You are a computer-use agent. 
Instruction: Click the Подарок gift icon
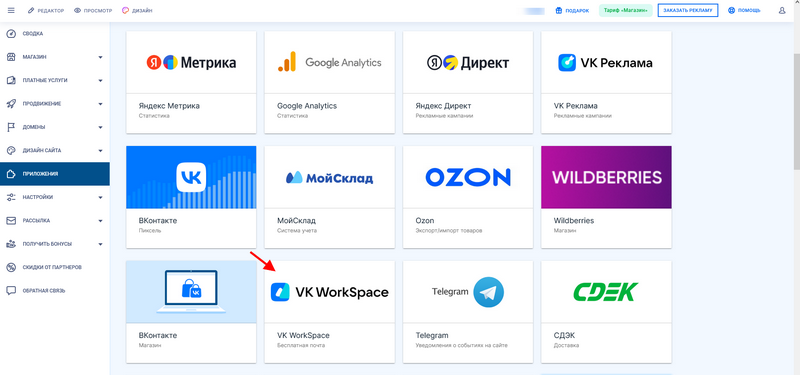(x=559, y=10)
